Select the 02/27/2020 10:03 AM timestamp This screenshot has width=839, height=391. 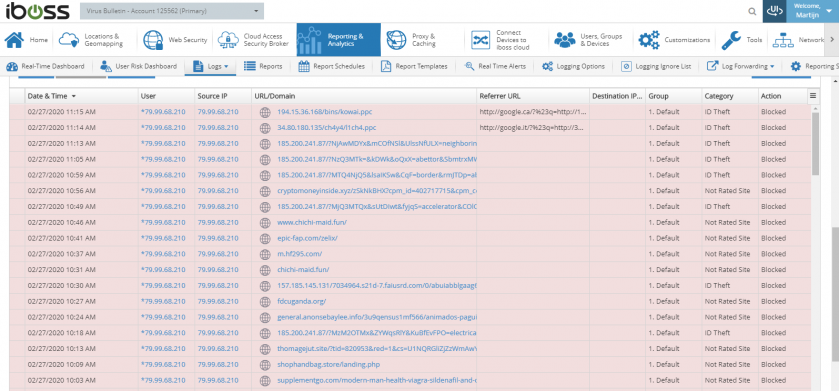pyautogui.click(x=62, y=380)
